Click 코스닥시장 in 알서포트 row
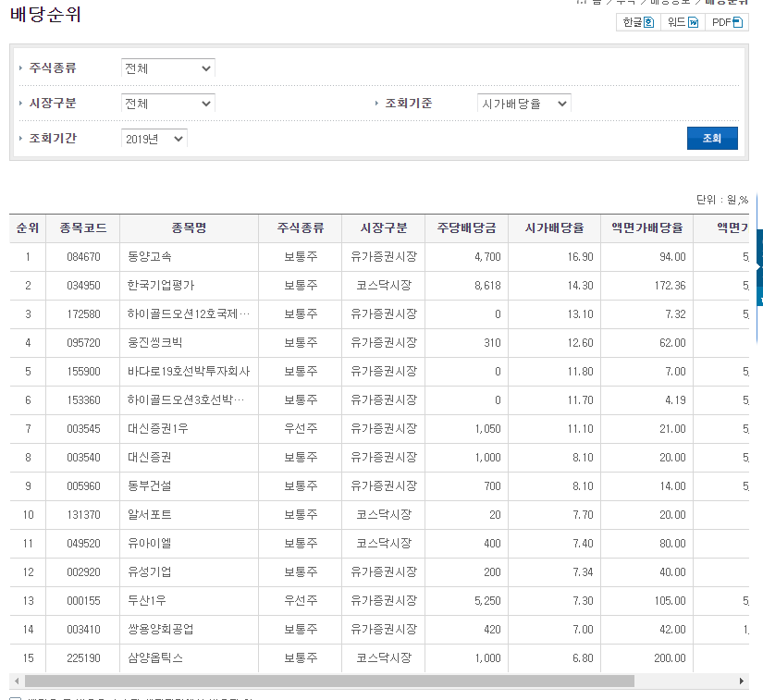 (x=384, y=515)
